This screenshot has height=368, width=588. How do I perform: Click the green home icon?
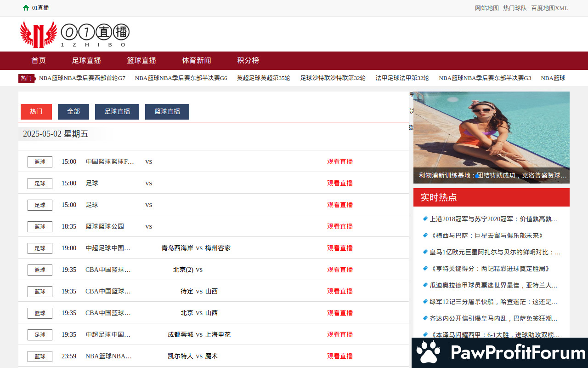click(x=26, y=8)
